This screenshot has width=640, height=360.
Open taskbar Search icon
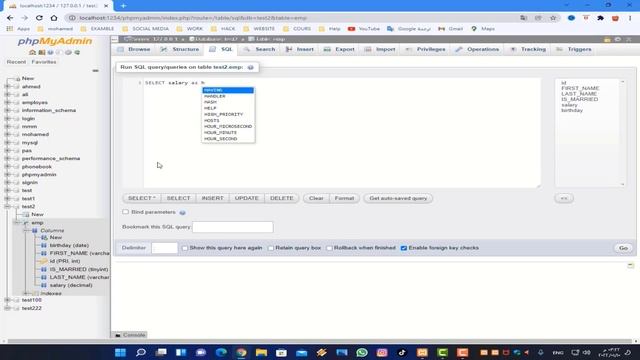[141, 352]
